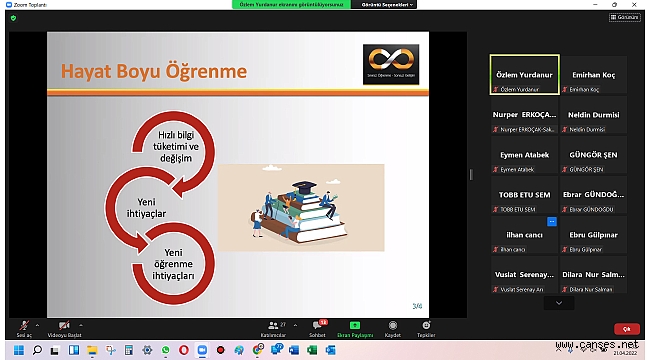Click the green encryption shield icon
Image resolution: width=650 pixels, height=360 pixels.
(13, 18)
